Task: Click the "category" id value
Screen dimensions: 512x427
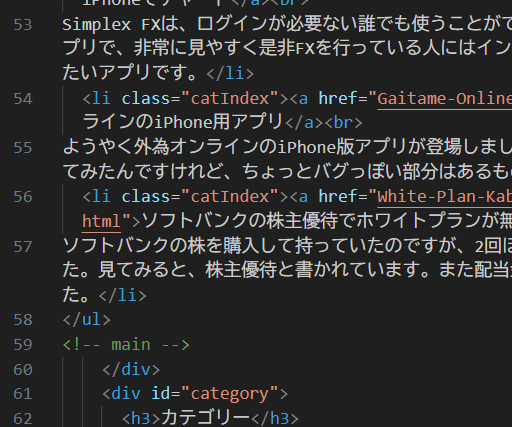Action: coord(230,394)
